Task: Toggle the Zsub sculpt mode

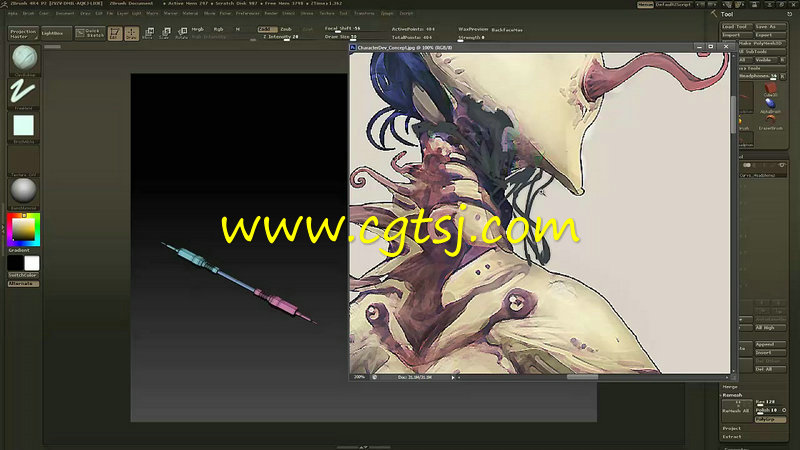Action: pyautogui.click(x=286, y=29)
